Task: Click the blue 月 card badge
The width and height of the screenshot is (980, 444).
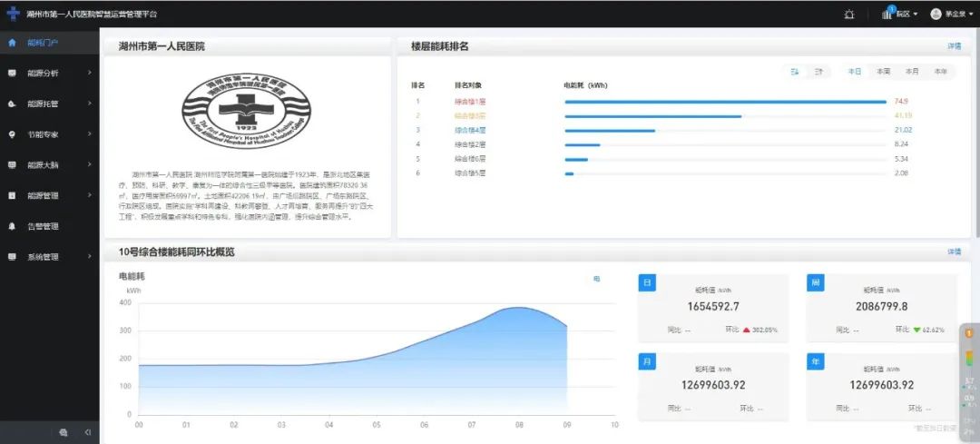Action: tap(646, 361)
